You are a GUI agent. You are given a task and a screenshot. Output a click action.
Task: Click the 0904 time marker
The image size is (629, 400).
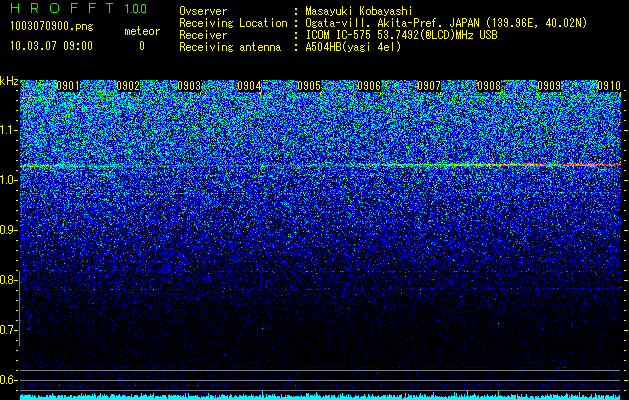click(x=249, y=86)
